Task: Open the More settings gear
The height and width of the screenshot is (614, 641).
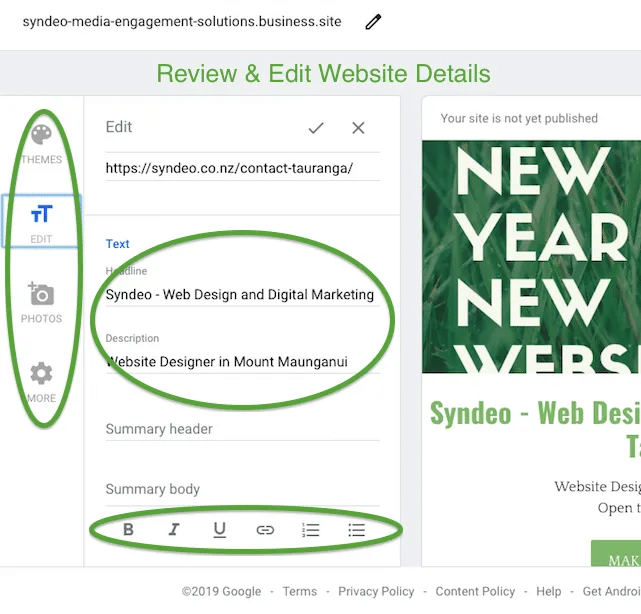Action: point(41,382)
